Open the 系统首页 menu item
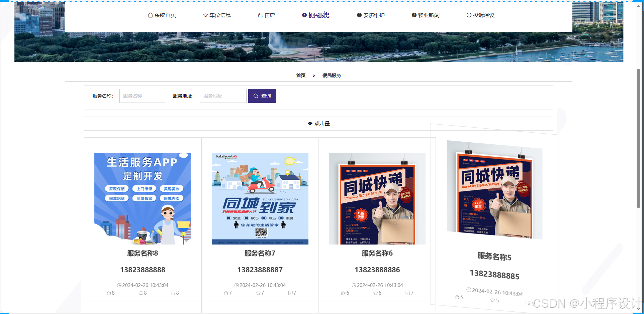 point(162,15)
